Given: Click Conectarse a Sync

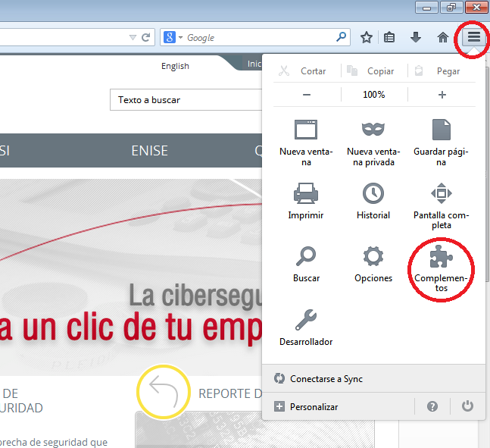Looking at the screenshot, I should pos(326,378).
